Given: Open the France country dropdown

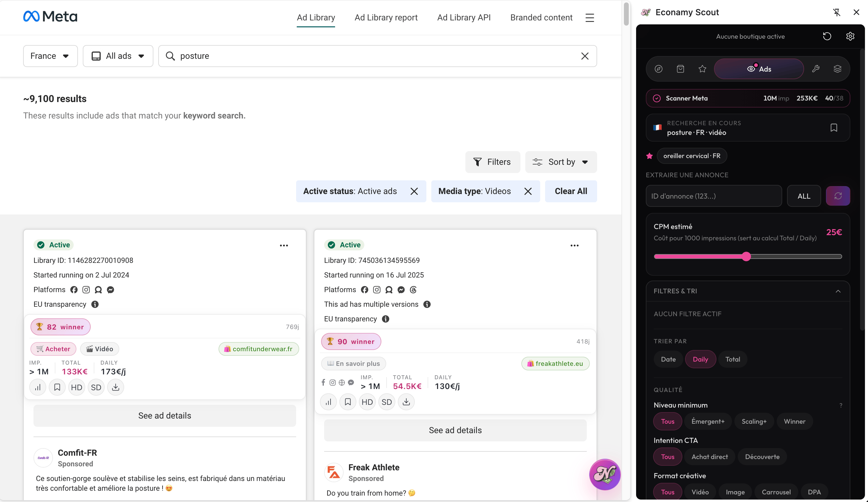Looking at the screenshot, I should [50, 56].
